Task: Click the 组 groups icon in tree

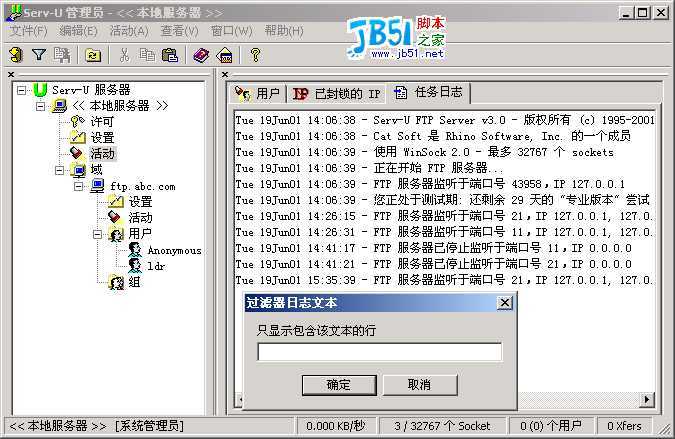Action: pyautogui.click(x=116, y=282)
